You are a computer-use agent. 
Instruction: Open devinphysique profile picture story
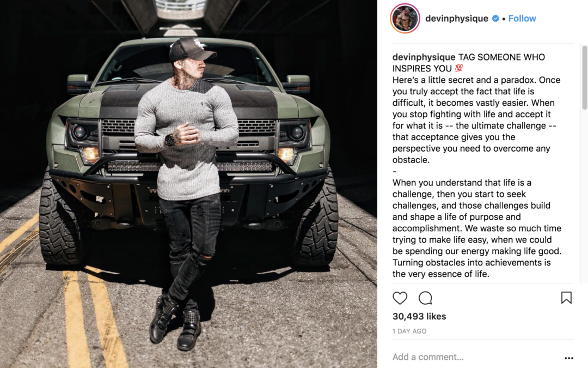point(405,19)
